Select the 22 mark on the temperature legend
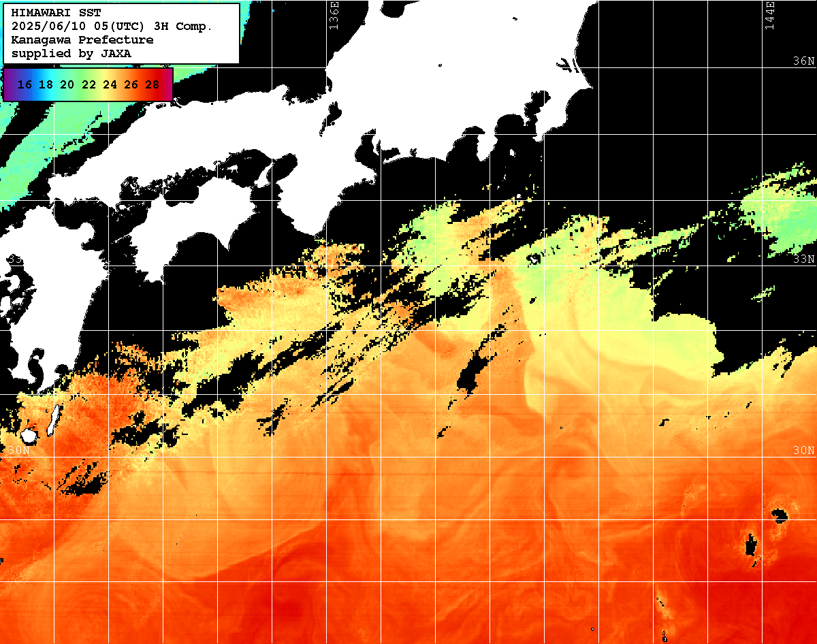The height and width of the screenshot is (644, 817). click(89, 84)
